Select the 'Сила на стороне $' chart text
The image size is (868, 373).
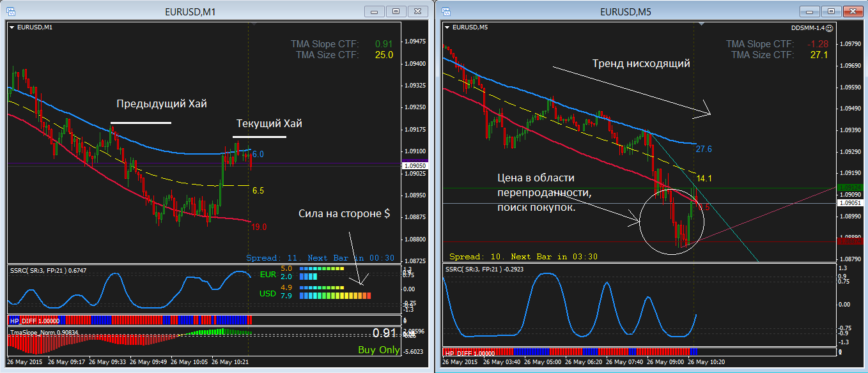[x=344, y=213]
